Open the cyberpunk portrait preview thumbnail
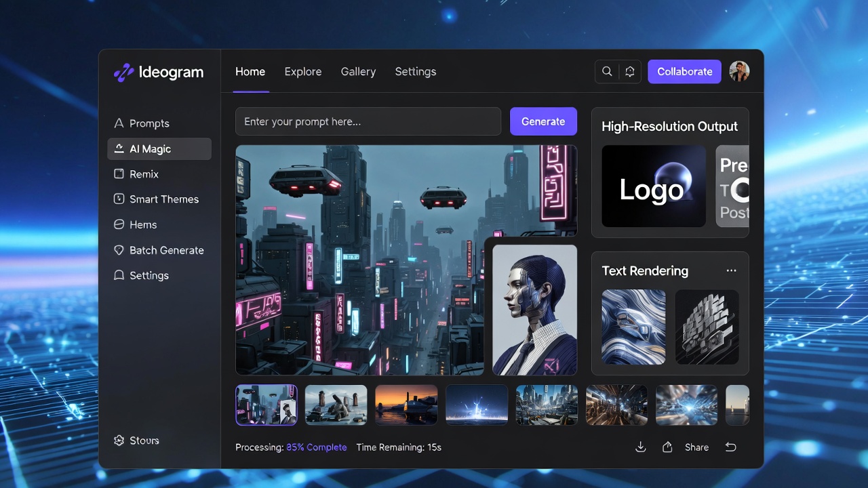Viewport: 868px width, 488px height. (x=534, y=310)
